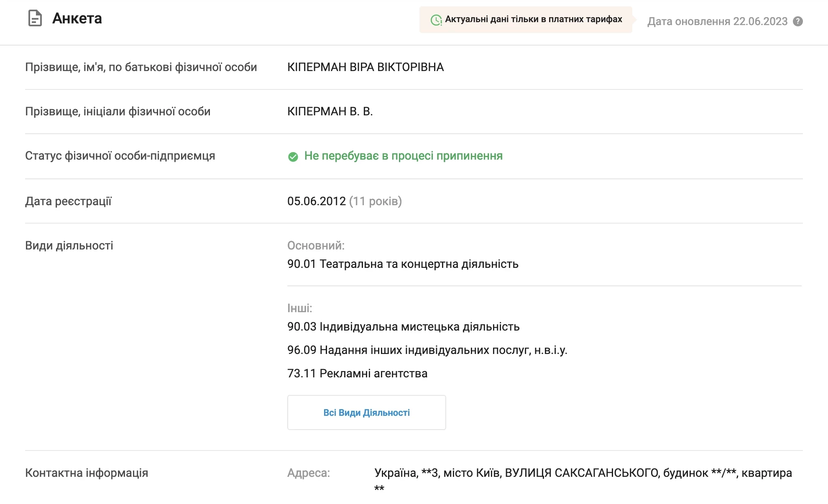Click the registration date 05.06.2012
The image size is (828, 504).
pos(317,201)
